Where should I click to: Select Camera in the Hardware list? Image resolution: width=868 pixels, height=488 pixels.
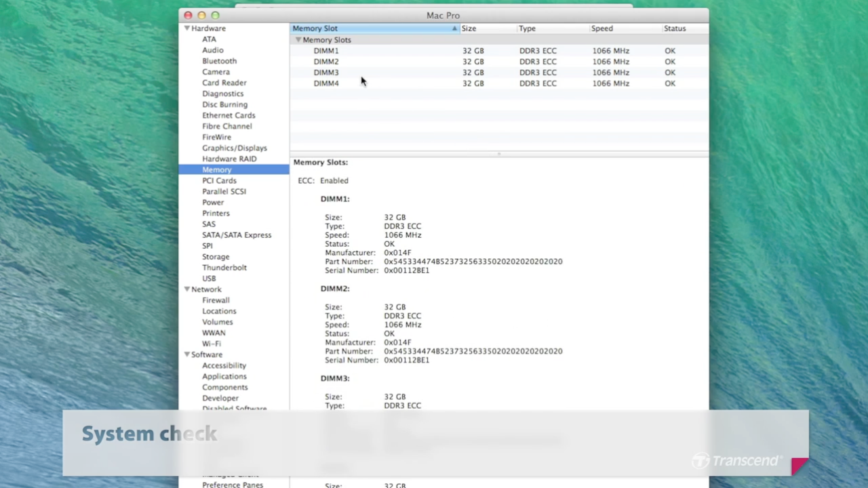click(216, 72)
